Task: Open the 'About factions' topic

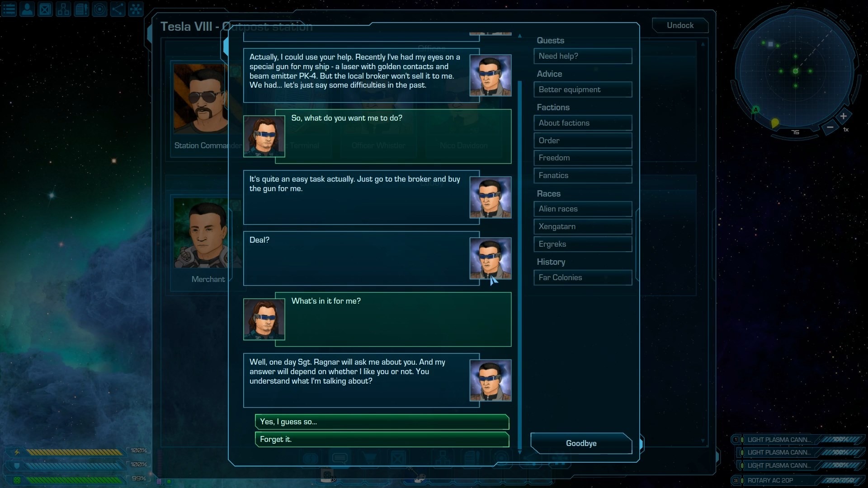Action: (583, 123)
